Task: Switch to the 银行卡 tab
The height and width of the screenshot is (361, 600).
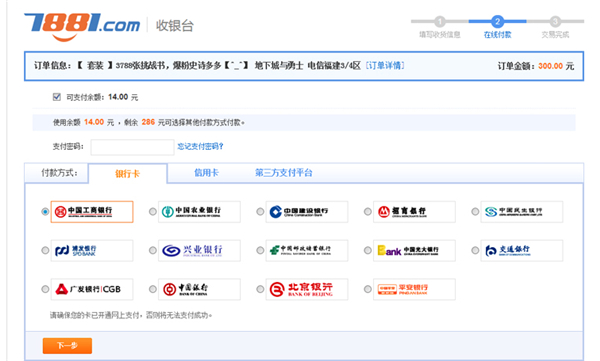Action: click(x=127, y=173)
